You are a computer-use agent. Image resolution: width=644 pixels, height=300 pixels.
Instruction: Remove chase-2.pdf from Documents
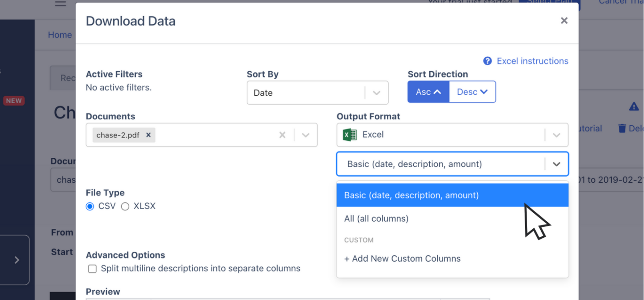(x=148, y=135)
